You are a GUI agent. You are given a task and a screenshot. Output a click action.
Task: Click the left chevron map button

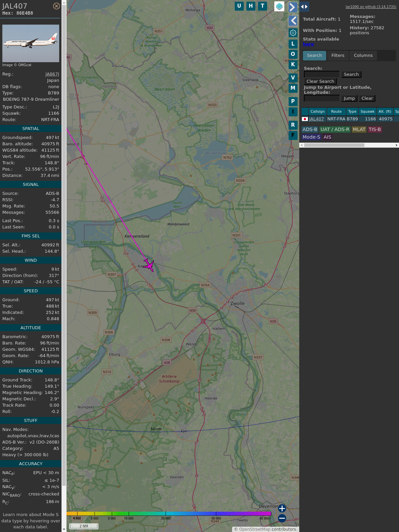point(293,21)
